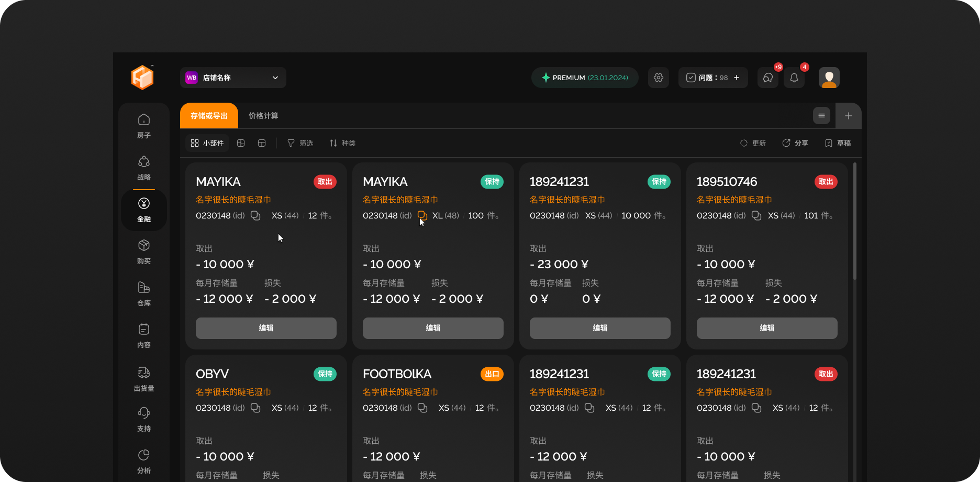Switch to 小部件 widget view
Screen dimensions: 980x482
pyautogui.click(x=207, y=143)
